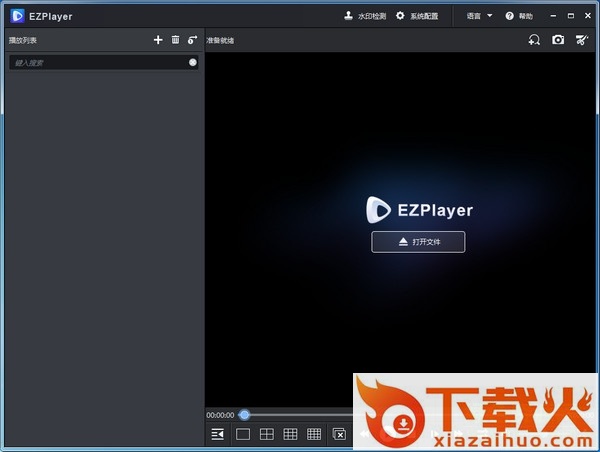Click the playlist play-mode icon beside the trash
Image resolution: width=600 pixels, height=452 pixels.
click(192, 40)
